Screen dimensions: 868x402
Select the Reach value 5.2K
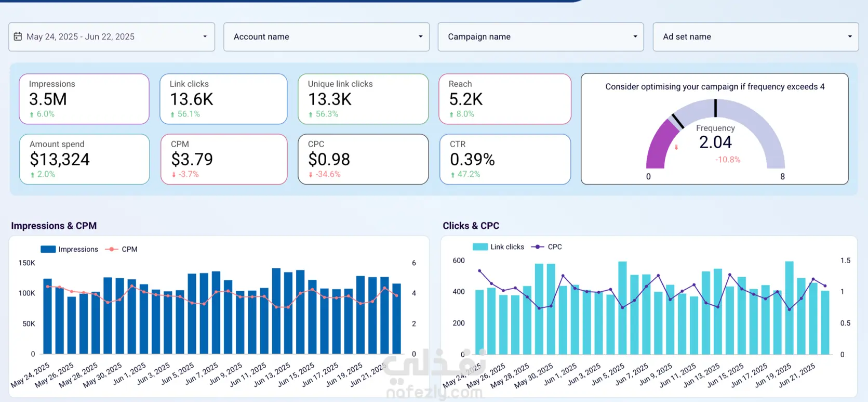point(466,99)
